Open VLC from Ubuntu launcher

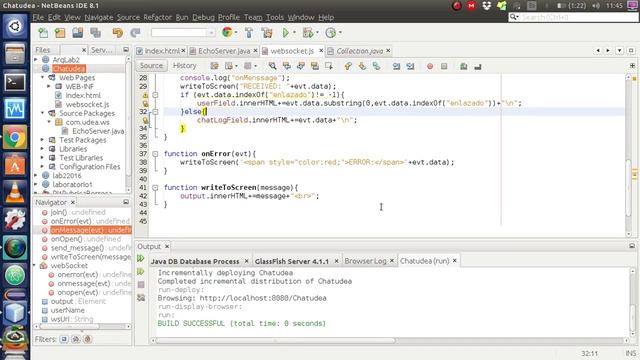pos(15,193)
